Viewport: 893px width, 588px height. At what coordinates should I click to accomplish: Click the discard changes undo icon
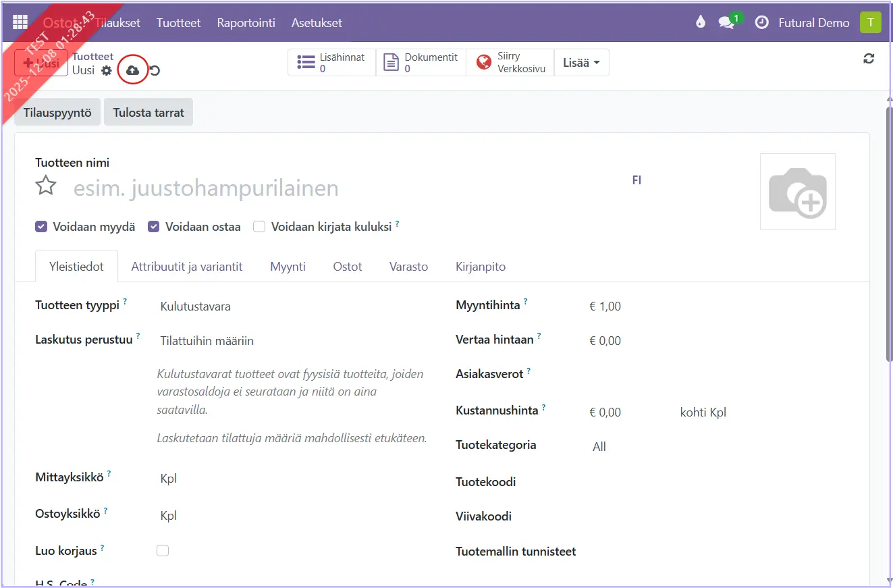(155, 71)
